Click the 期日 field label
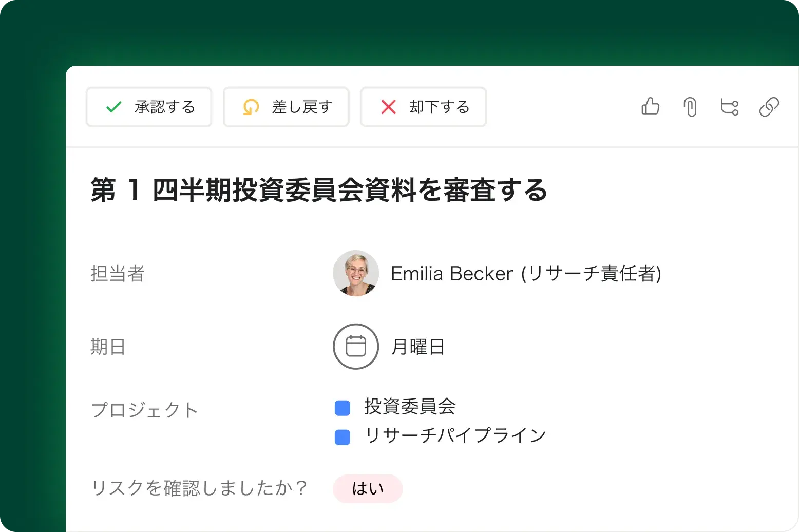Viewport: 799px width, 532px height. (108, 347)
